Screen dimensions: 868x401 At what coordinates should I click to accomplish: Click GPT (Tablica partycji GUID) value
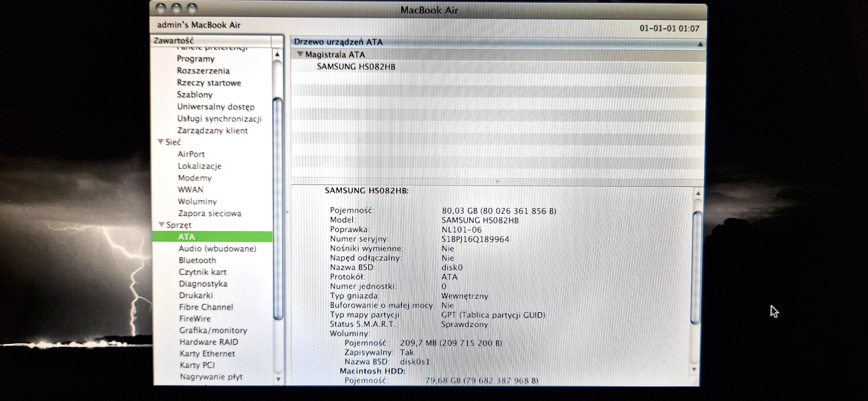493,315
